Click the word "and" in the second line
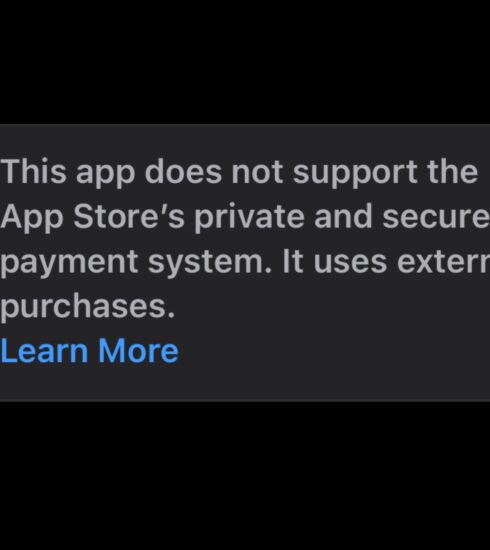Viewport: 490px width, 550px height. tap(343, 217)
